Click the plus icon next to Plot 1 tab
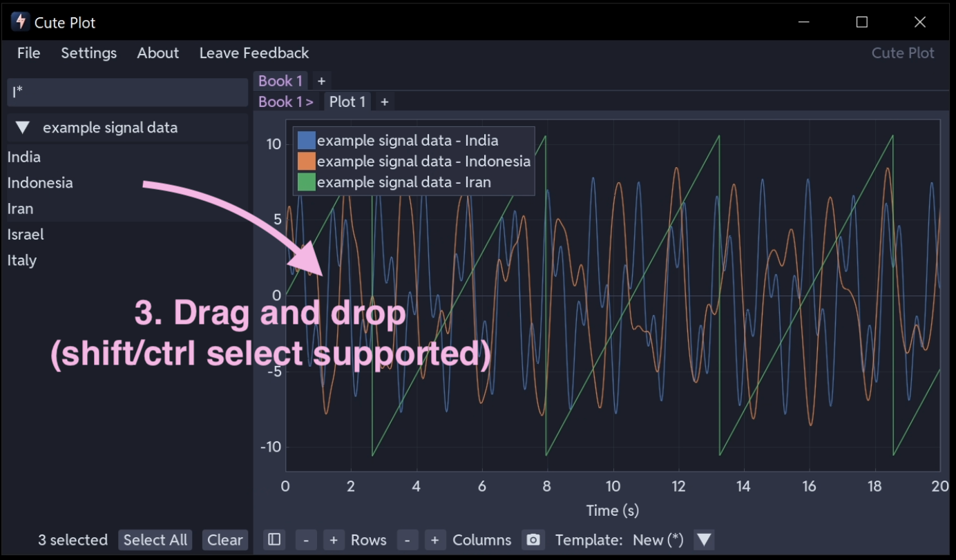956x560 pixels. pyautogui.click(x=384, y=102)
